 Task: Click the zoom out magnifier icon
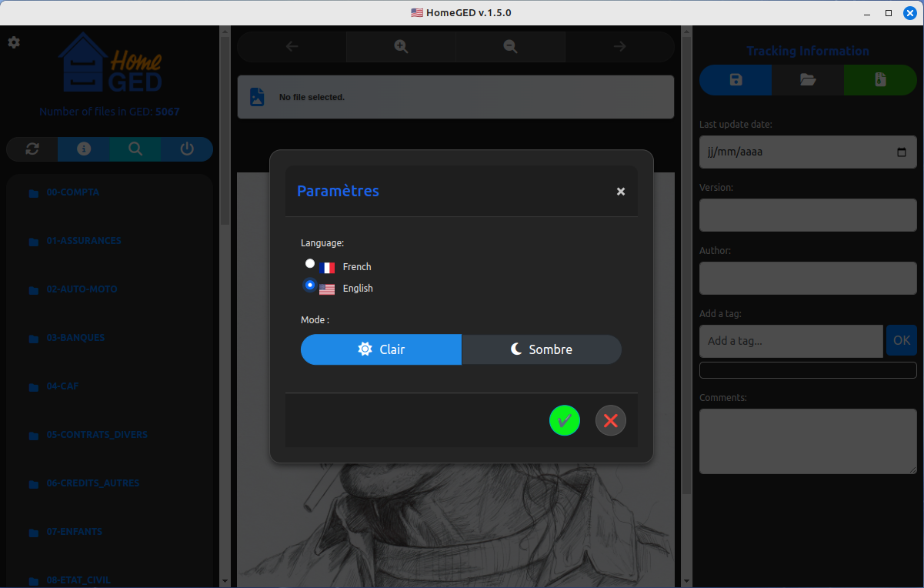(510, 47)
